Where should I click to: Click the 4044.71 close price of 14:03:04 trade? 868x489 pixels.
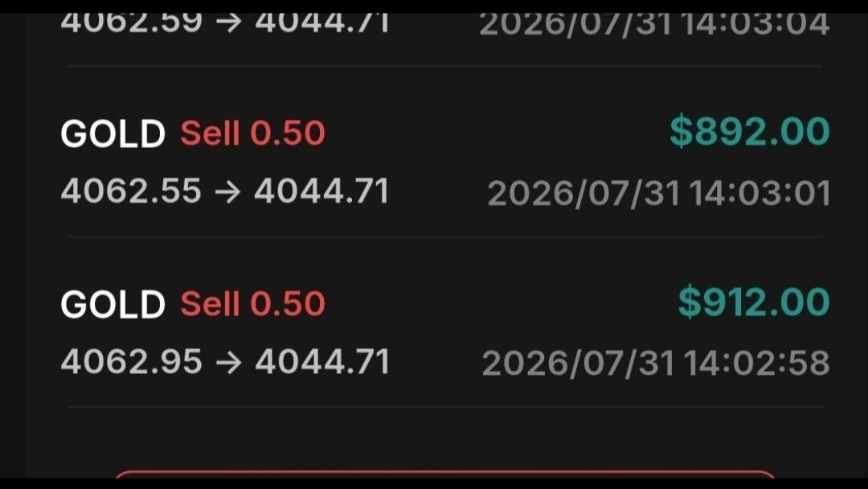(x=322, y=23)
